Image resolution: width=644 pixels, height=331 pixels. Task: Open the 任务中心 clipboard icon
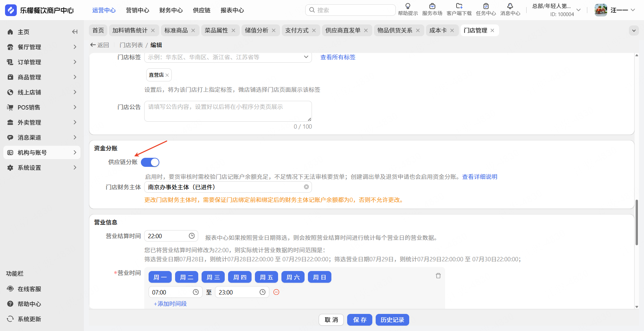[486, 6]
